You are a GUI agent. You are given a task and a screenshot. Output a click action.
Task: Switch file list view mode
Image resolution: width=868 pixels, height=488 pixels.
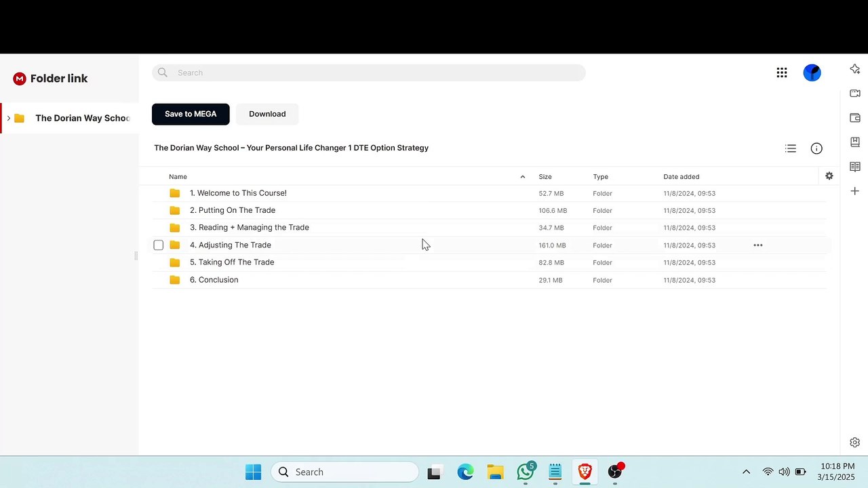[x=791, y=148]
